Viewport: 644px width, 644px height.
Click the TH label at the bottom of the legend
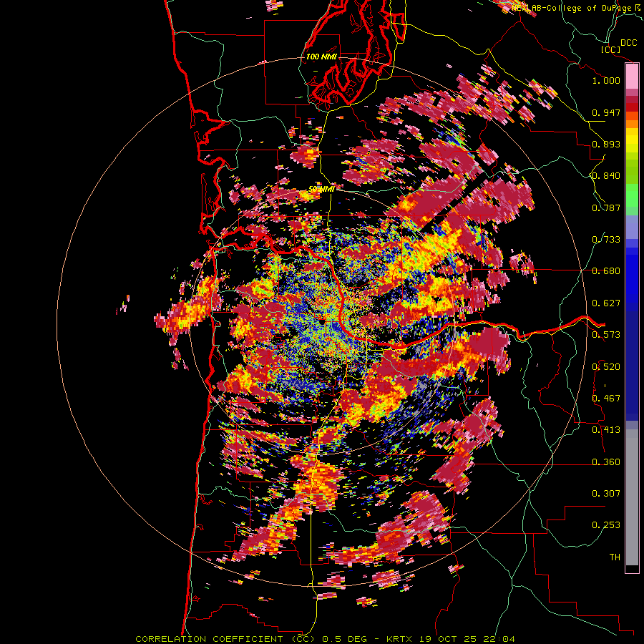(x=615, y=557)
